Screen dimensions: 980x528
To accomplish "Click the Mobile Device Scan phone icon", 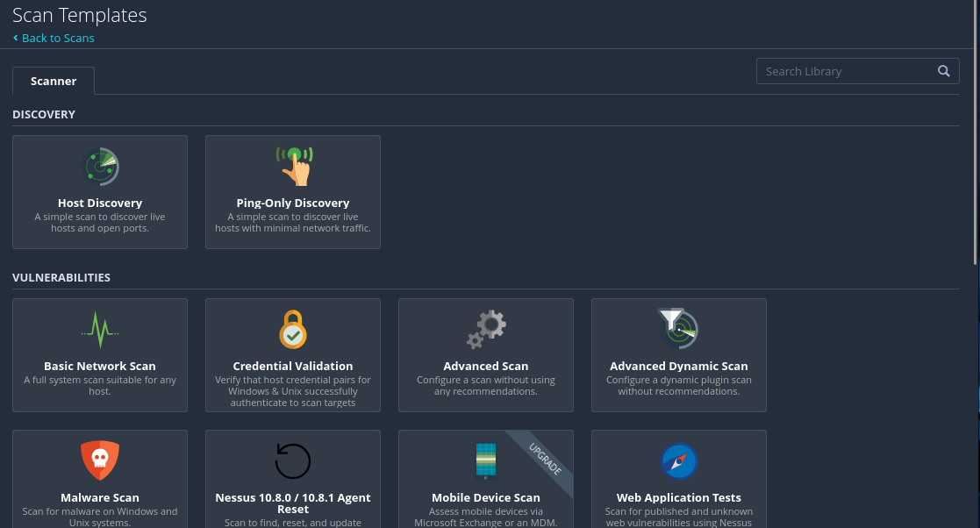I will (x=486, y=461).
